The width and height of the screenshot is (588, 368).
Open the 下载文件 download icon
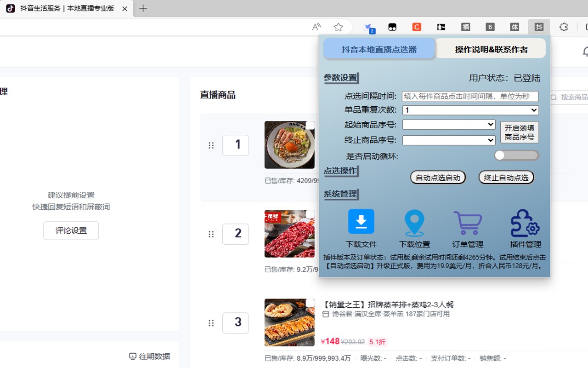pyautogui.click(x=361, y=221)
